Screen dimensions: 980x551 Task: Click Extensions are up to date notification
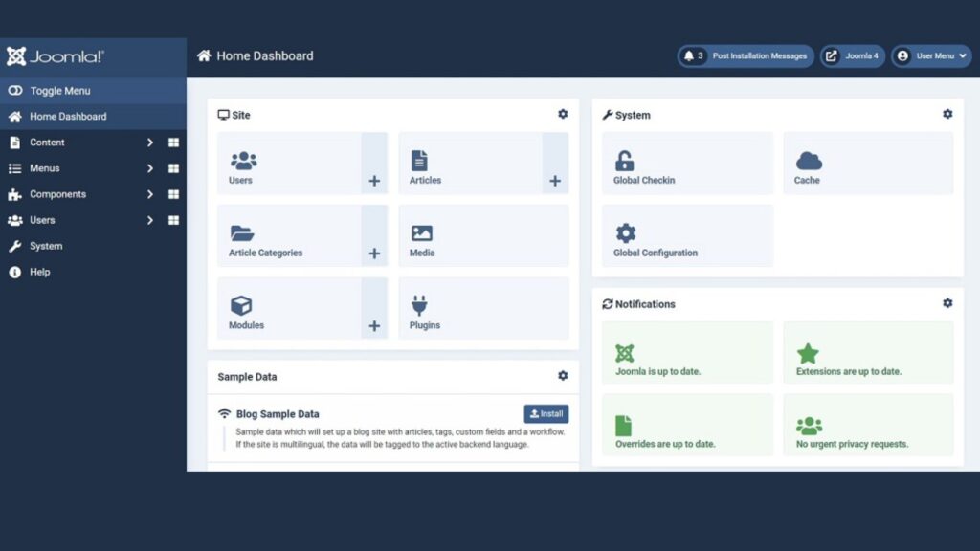click(x=868, y=352)
